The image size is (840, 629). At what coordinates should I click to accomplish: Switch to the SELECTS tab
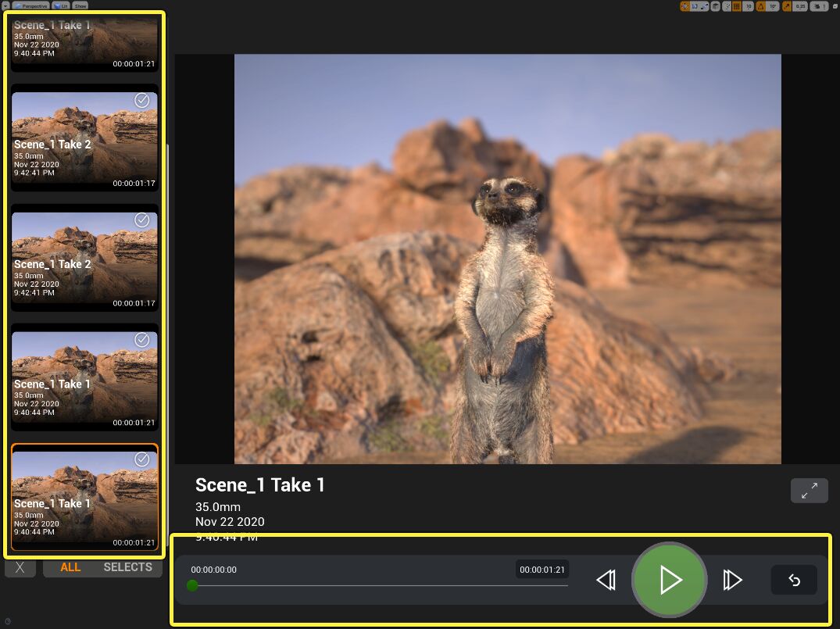click(127, 567)
